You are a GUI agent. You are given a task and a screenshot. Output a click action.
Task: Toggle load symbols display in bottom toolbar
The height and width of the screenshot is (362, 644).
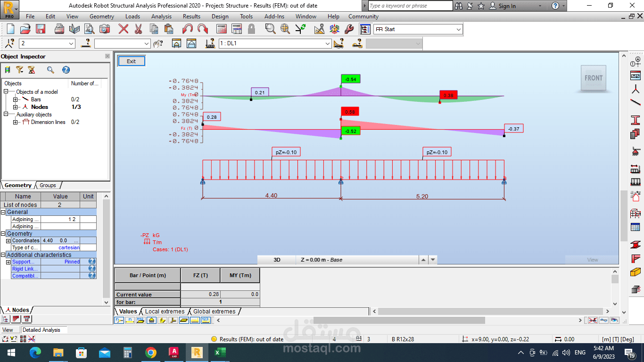tap(195, 320)
